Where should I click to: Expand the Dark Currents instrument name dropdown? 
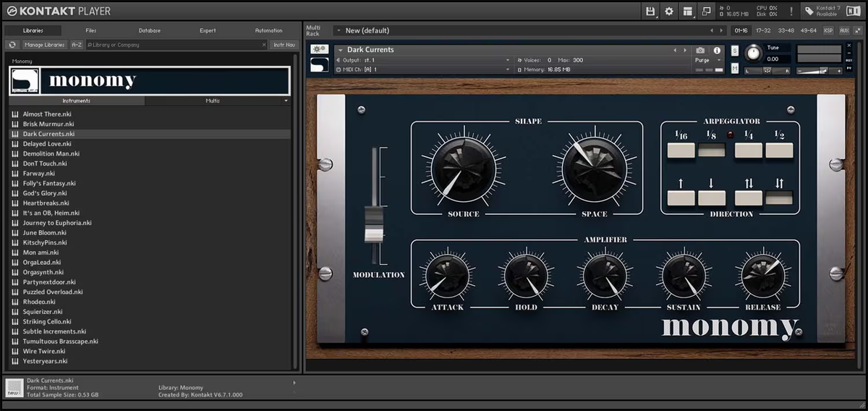pos(340,50)
